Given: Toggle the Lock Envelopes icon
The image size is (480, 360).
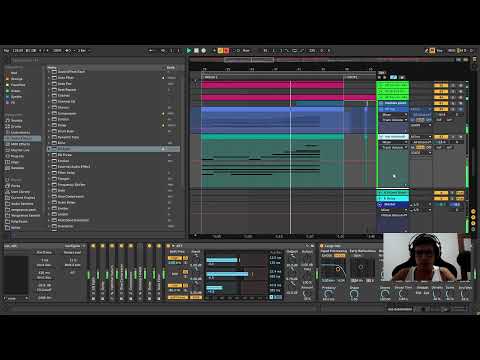Looking at the screenshot, I should click(402, 77).
